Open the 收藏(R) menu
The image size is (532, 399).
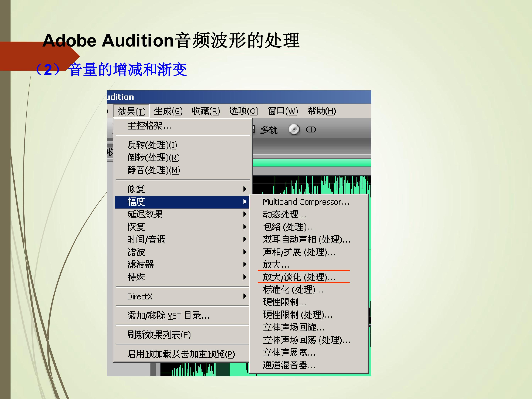206,111
